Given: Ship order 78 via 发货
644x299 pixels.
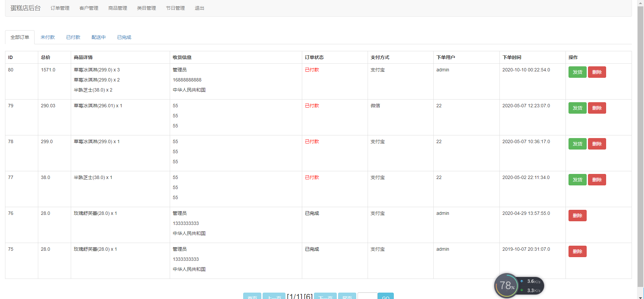Looking at the screenshot, I should [577, 144].
